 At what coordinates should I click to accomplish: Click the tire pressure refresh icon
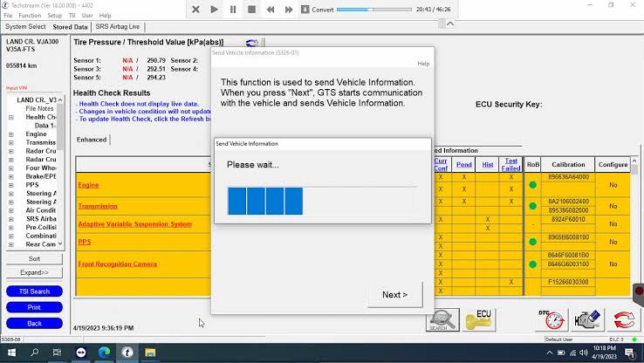252,43
